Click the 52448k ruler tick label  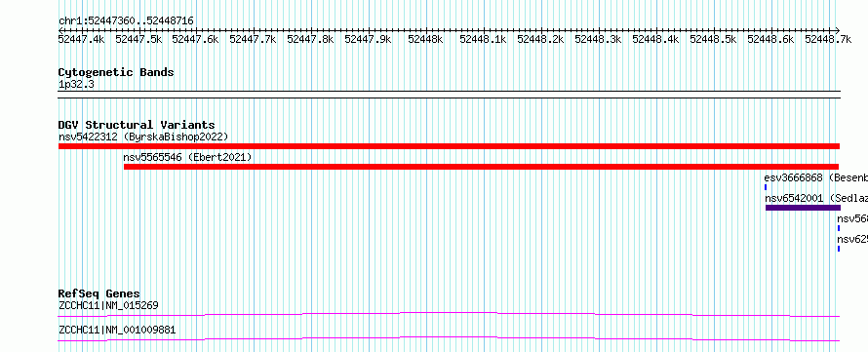[425, 39]
